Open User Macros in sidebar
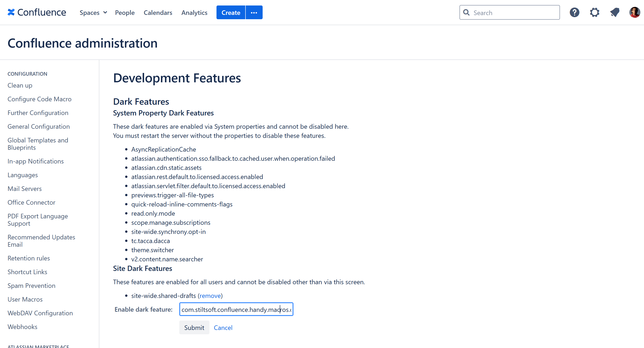644x348 pixels. tap(25, 299)
